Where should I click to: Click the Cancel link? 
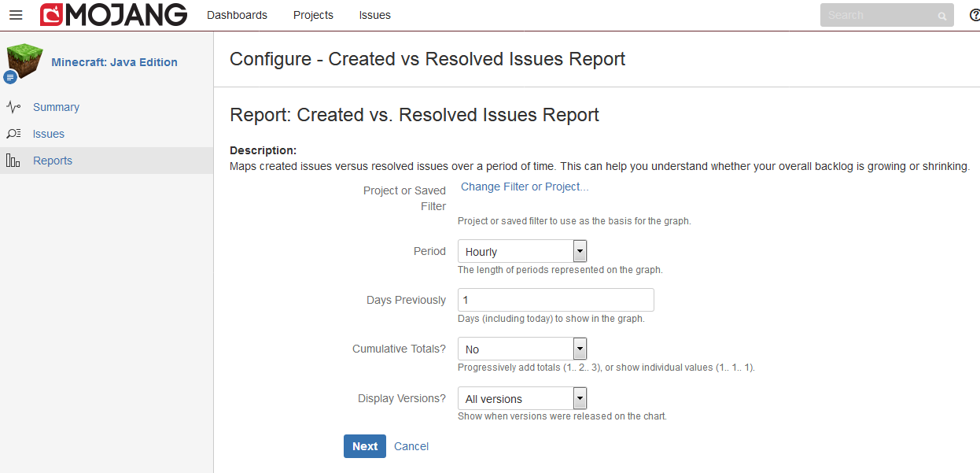411,446
